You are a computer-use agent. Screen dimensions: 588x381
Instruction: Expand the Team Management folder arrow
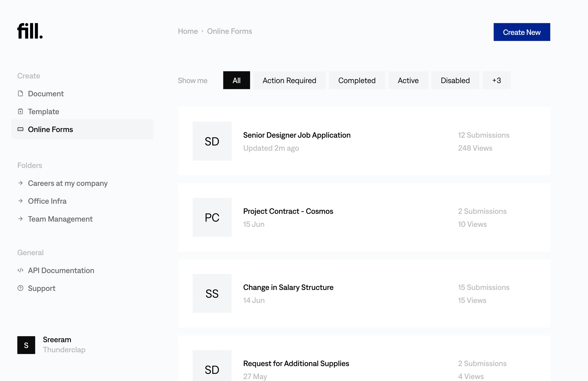pos(21,219)
